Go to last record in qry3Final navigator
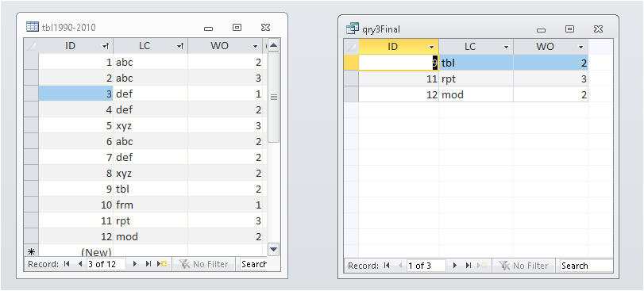 469,266
